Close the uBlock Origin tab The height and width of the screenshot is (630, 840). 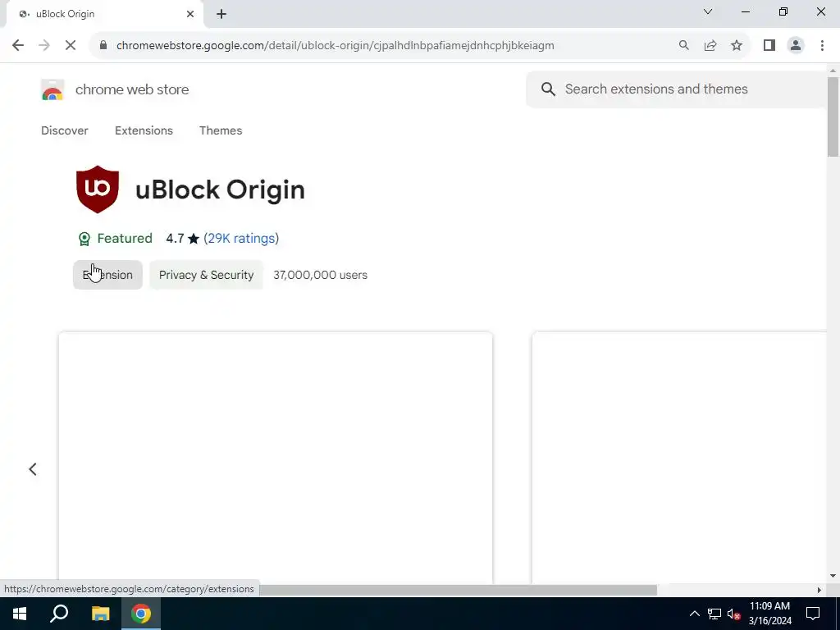(190, 14)
